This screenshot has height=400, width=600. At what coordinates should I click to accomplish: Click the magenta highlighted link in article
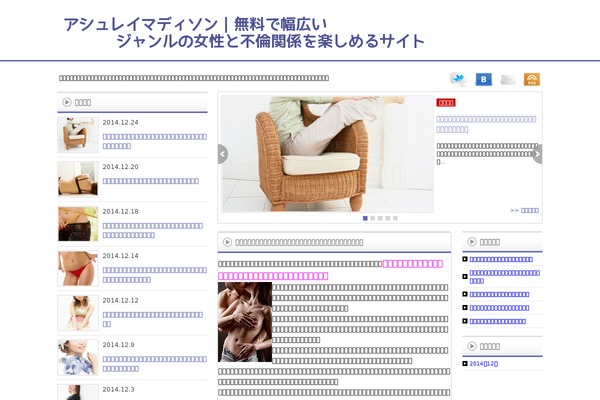coord(330,269)
